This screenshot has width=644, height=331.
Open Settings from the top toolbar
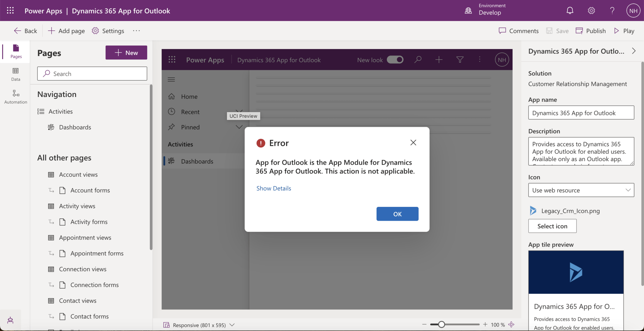coord(108,31)
